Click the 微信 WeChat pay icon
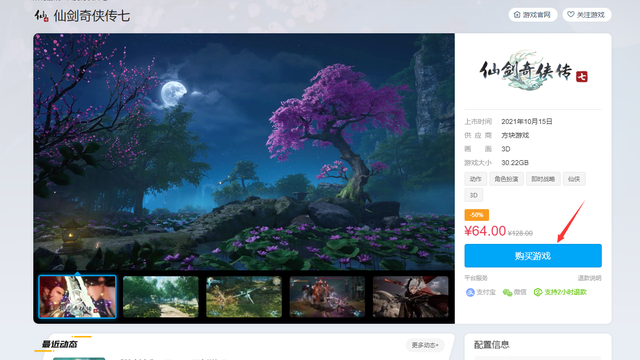The height and width of the screenshot is (360, 640). pos(507,292)
